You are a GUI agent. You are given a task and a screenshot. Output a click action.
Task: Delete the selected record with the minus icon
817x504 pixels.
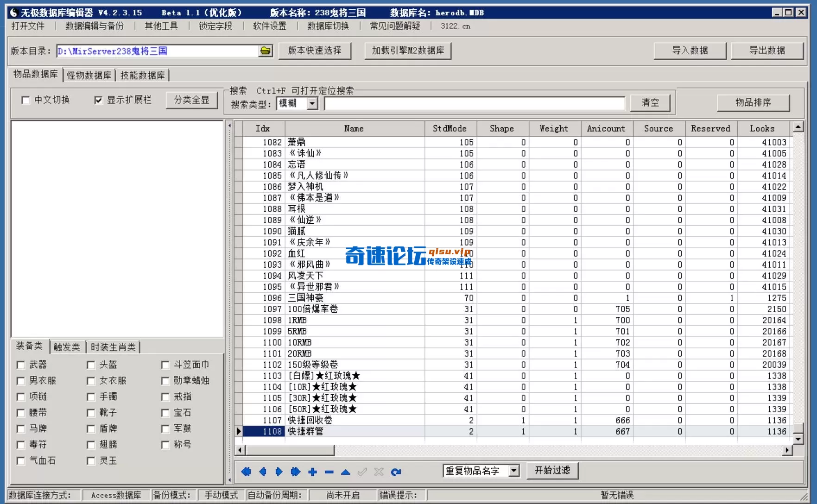coord(329,472)
